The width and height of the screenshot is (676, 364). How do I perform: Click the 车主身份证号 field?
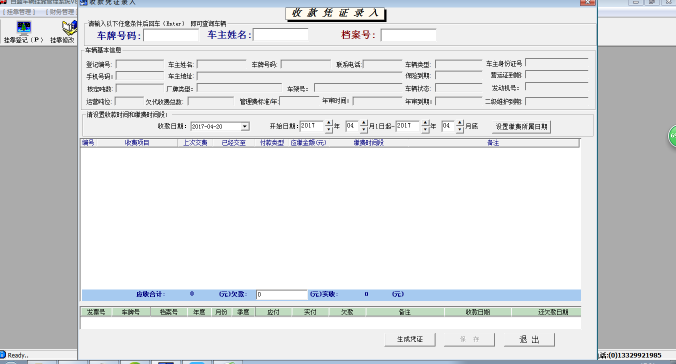pyautogui.click(x=557, y=63)
